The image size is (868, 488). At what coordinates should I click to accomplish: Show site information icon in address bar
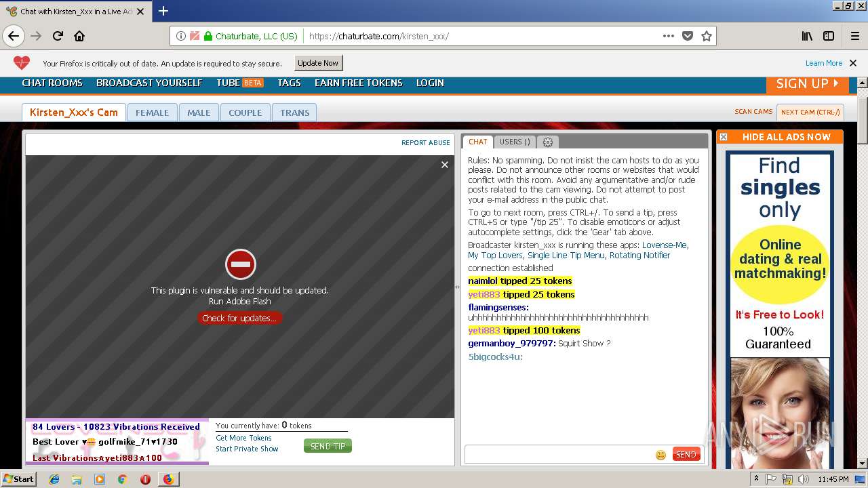pos(181,36)
